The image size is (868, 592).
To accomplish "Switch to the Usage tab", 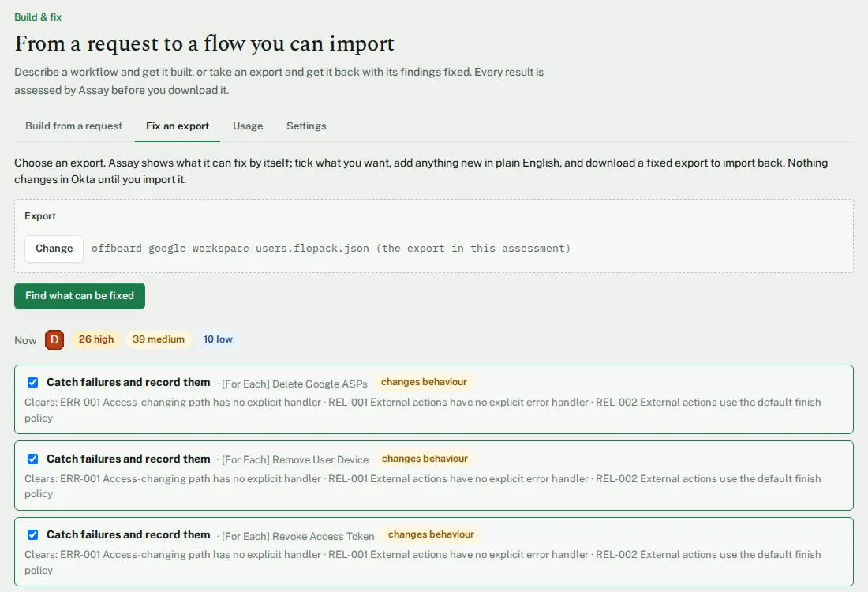I will pyautogui.click(x=248, y=126).
